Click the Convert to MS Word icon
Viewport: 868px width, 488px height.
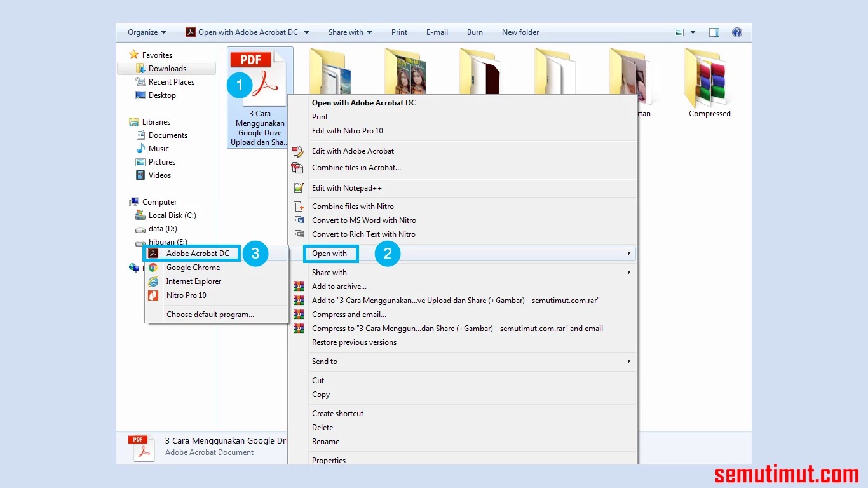point(298,220)
